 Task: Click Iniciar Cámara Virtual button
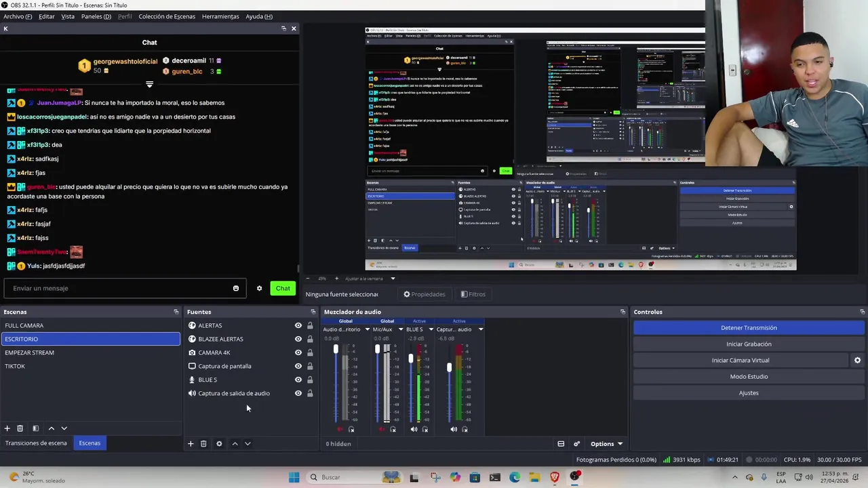pos(741,360)
